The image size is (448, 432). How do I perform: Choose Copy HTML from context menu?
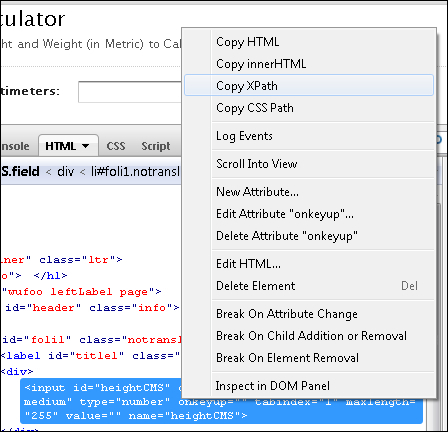click(309, 42)
